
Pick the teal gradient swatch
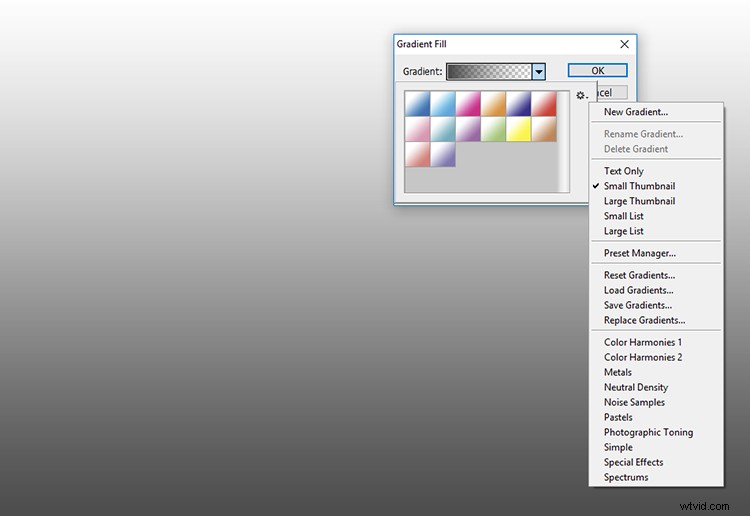pyautogui.click(x=442, y=129)
